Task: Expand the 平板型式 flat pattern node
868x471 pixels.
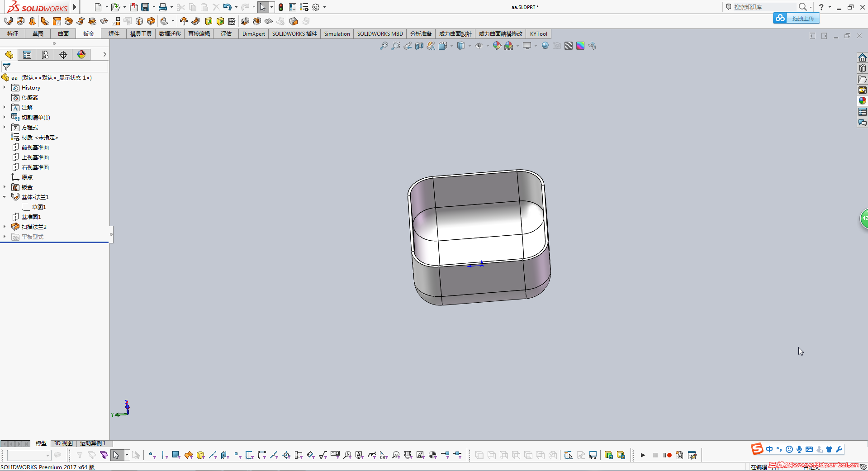Action: pos(5,237)
